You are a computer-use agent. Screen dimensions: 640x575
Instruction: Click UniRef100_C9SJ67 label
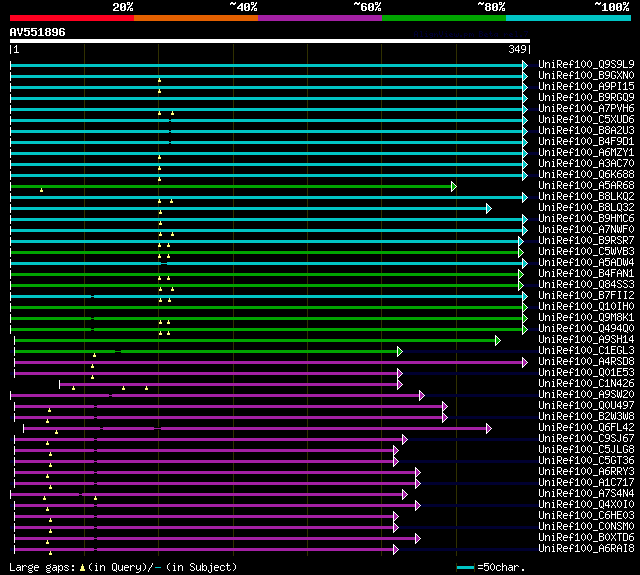pyautogui.click(x=586, y=439)
